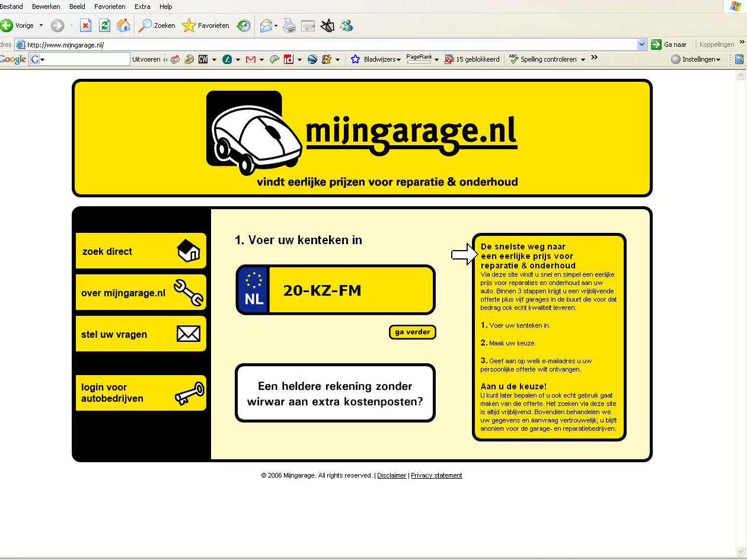The image size is (747, 560).
Task: Click 'login voor autobedrijven' label
Action: (112, 393)
